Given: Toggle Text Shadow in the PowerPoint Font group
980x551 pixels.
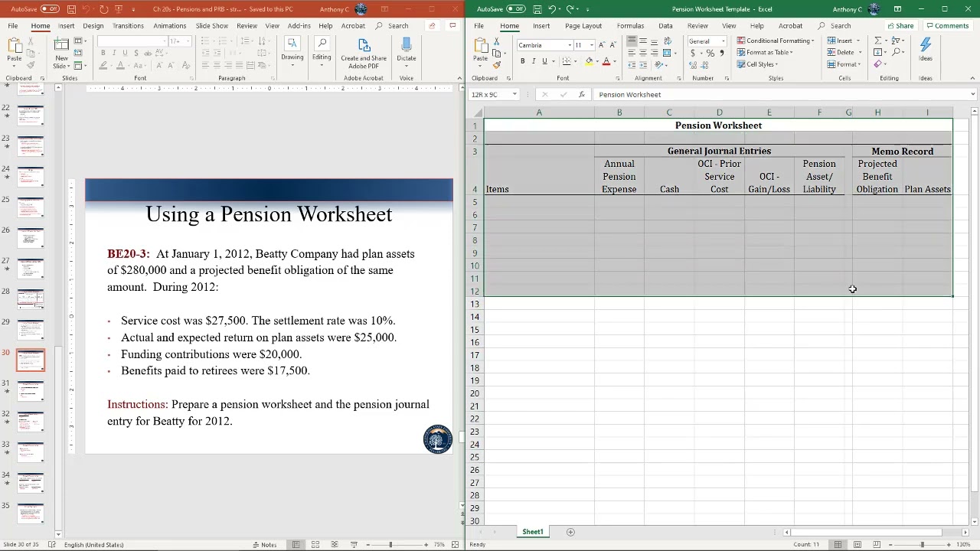Looking at the screenshot, I should pos(136,53).
